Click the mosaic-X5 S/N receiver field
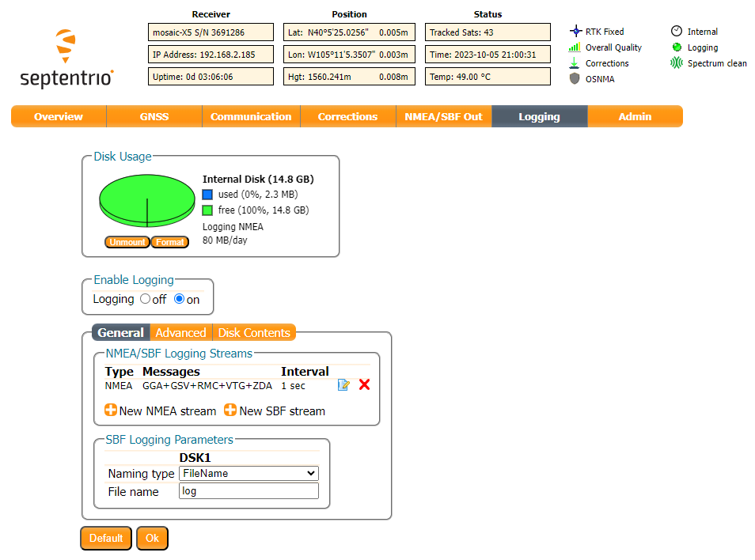Image resolution: width=755 pixels, height=560 pixels. click(211, 32)
